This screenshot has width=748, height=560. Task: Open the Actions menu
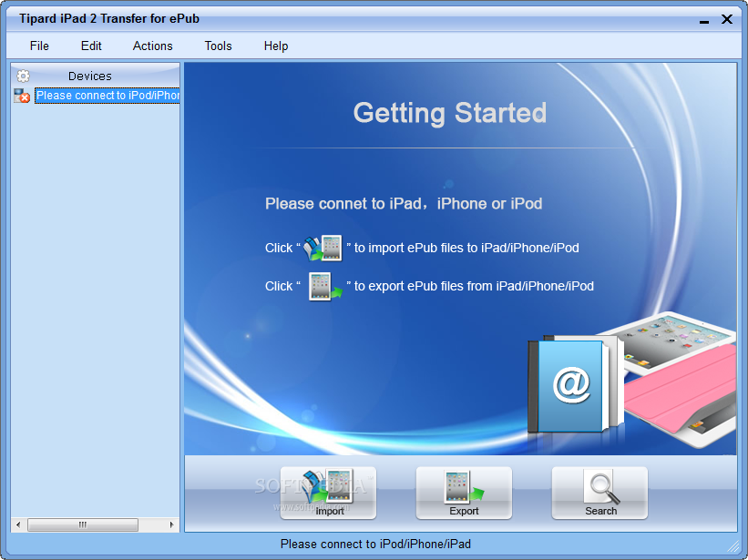pos(153,46)
